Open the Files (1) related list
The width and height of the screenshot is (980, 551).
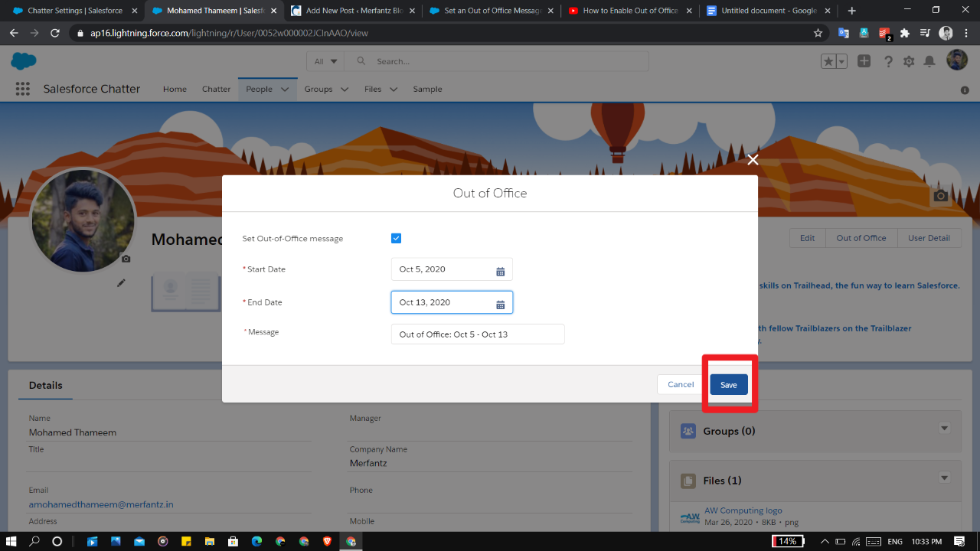pyautogui.click(x=723, y=481)
